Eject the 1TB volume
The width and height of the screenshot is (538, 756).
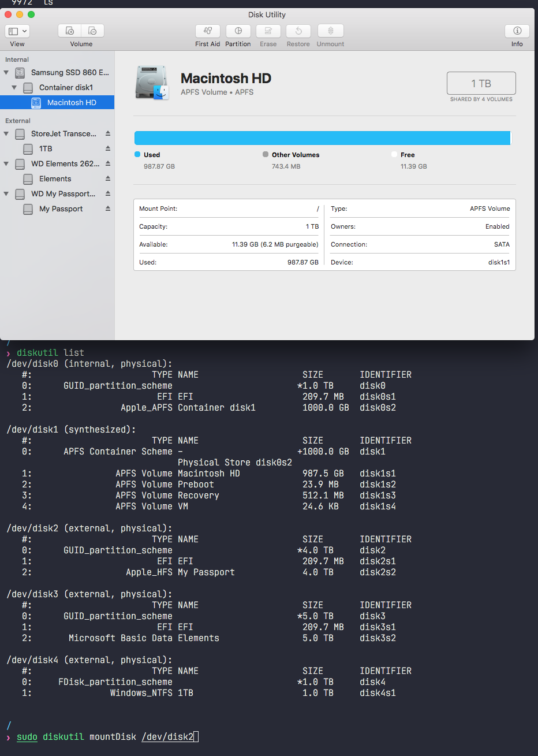pos(108,148)
